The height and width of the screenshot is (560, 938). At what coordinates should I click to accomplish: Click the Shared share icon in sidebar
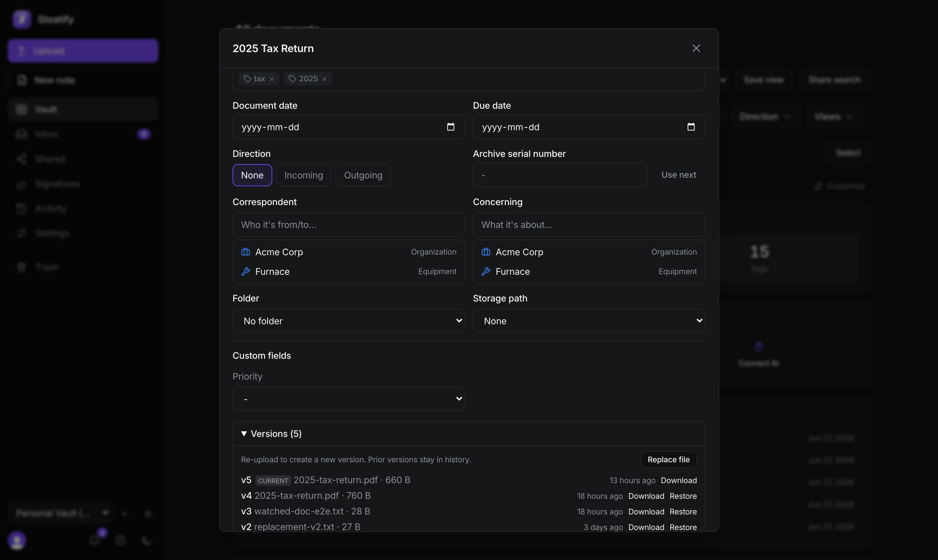pyautogui.click(x=21, y=159)
